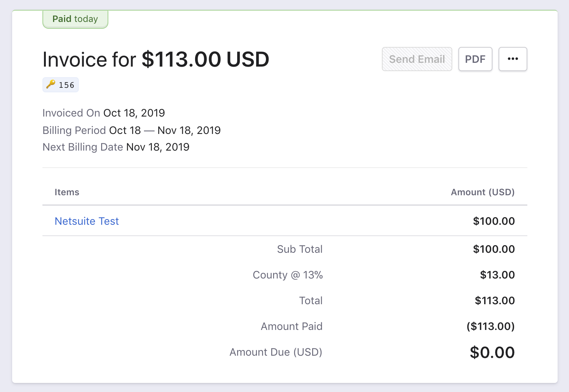Image resolution: width=569 pixels, height=392 pixels.
Task: Click the Total amount $113.00
Action: tap(495, 300)
